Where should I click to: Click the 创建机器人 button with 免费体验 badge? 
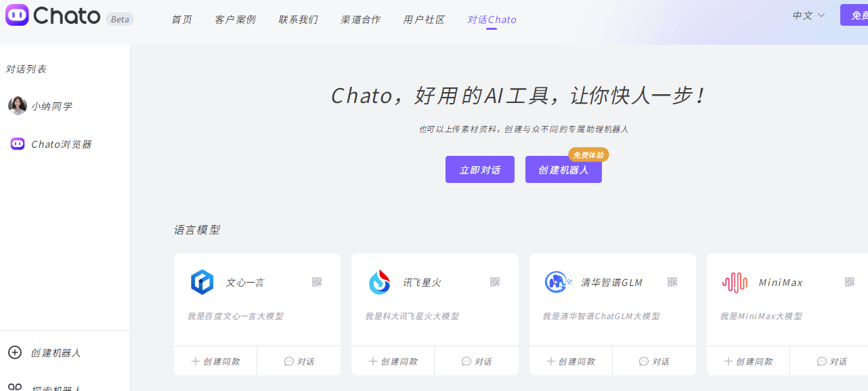[x=563, y=169]
